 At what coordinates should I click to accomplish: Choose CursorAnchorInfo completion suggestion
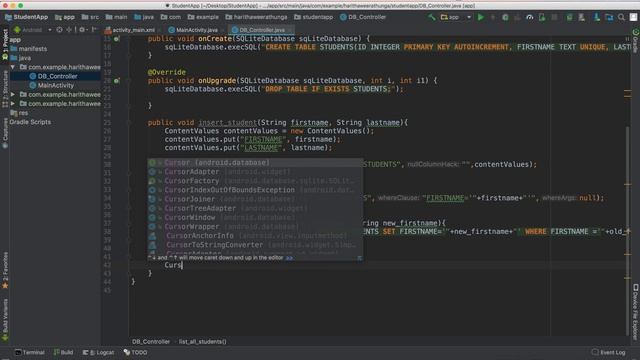click(x=255, y=236)
